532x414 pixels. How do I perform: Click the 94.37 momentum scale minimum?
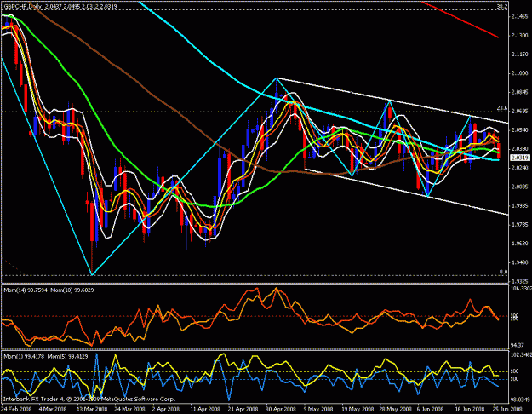pos(517,345)
